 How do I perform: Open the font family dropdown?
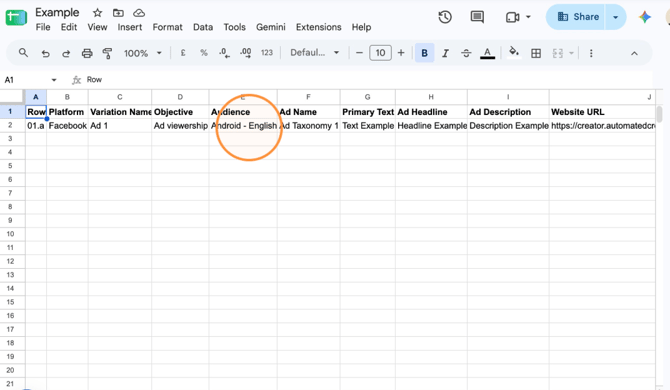pos(314,53)
